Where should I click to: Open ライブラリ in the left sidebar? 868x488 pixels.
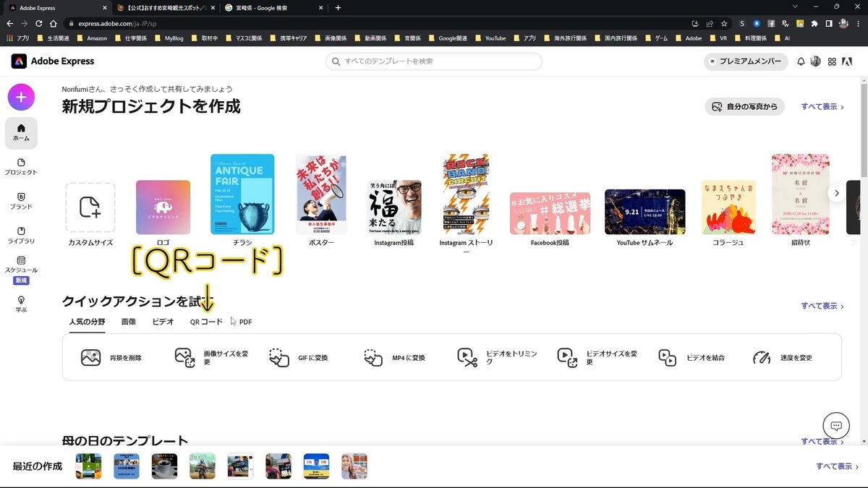[x=21, y=235]
